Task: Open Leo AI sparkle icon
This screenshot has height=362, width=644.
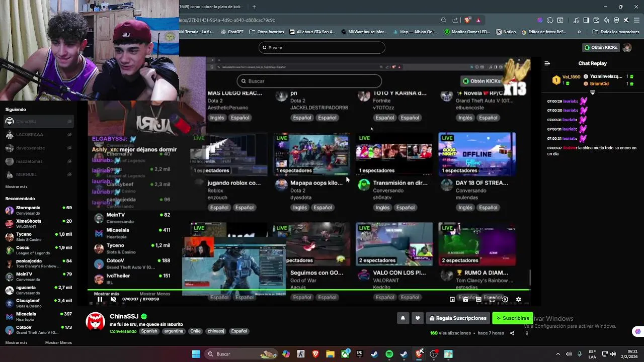Action: [606, 20]
